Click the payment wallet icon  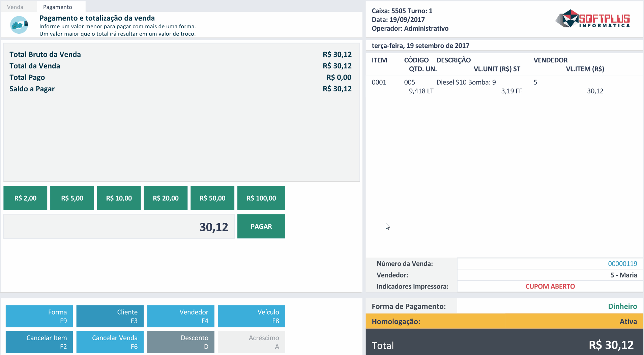click(19, 25)
